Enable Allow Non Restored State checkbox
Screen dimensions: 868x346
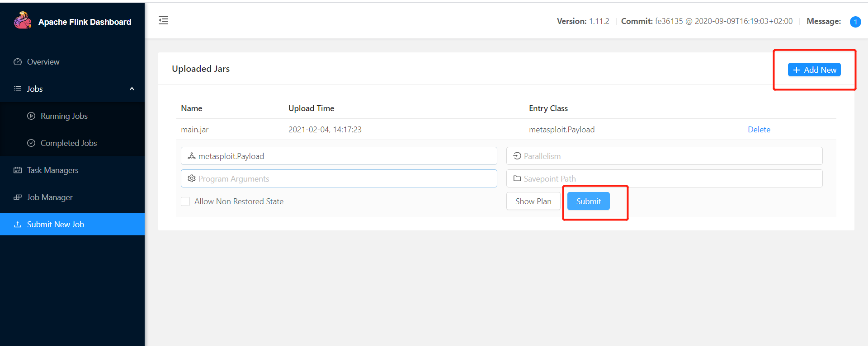point(185,201)
